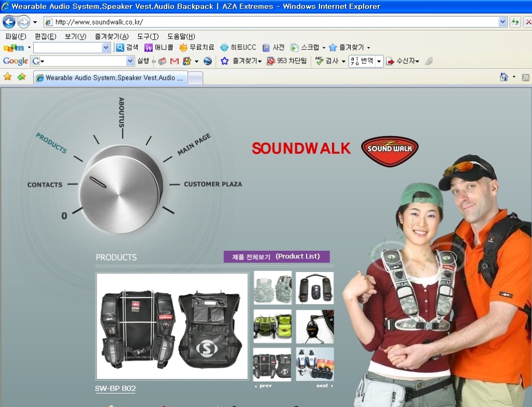Expand the address bar URL dropdown
Viewport: 532px width, 407px height.
pos(503,22)
